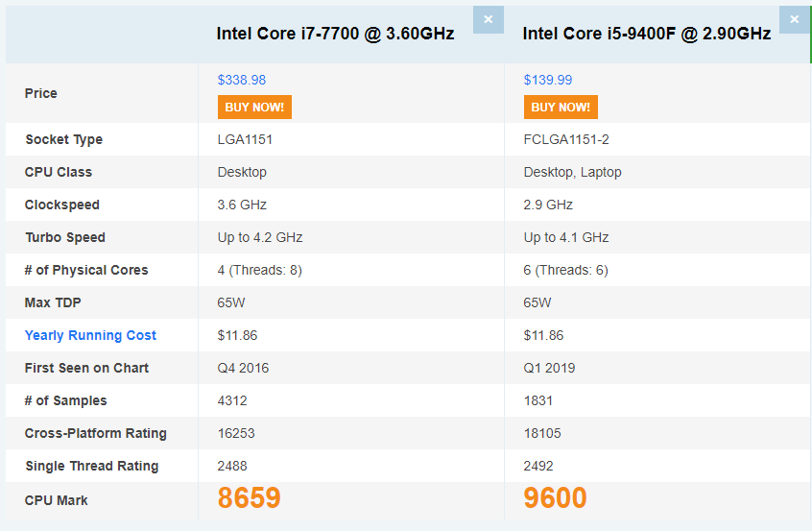Select the Clockspeed row label
The image size is (812, 531).
pyautogui.click(x=62, y=205)
